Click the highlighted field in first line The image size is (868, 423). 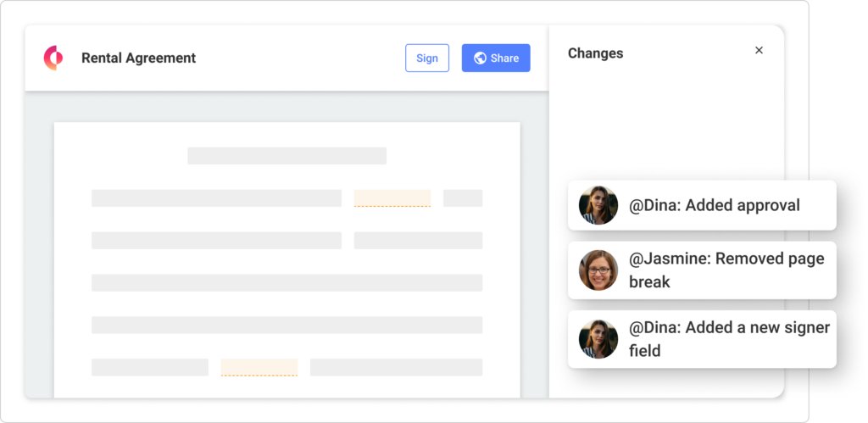[x=392, y=198]
